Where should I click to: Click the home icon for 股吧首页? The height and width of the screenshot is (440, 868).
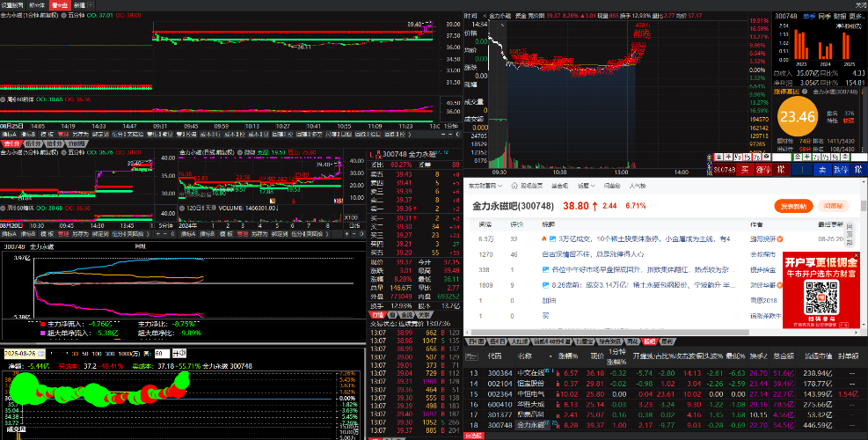click(514, 186)
